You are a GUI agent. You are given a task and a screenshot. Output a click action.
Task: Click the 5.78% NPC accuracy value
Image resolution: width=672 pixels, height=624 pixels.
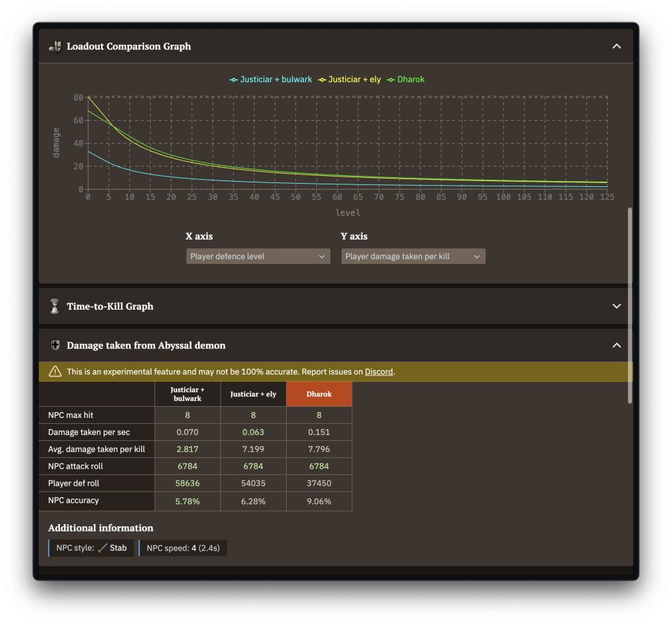[x=187, y=501]
